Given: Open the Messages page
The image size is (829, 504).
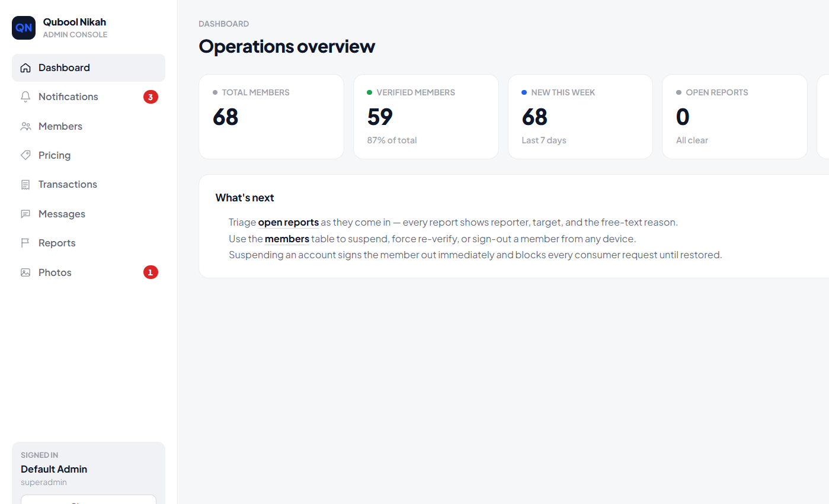Looking at the screenshot, I should [88, 214].
